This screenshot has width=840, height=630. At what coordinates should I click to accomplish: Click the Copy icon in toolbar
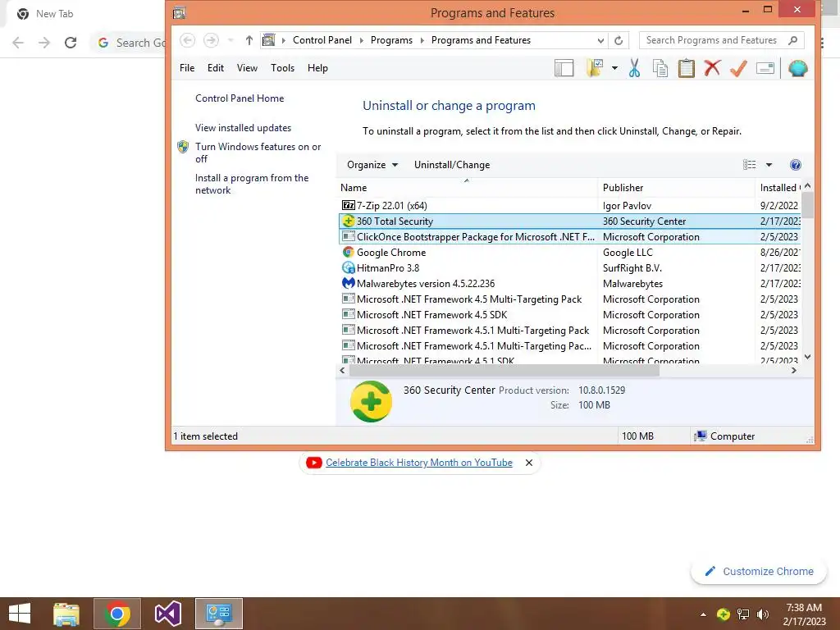click(x=660, y=68)
